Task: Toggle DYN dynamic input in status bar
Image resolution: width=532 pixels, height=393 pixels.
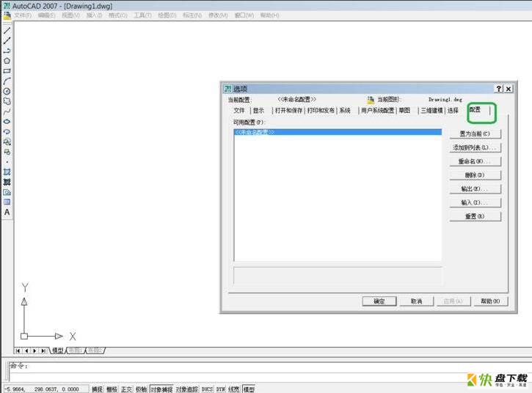Action: 221,389
